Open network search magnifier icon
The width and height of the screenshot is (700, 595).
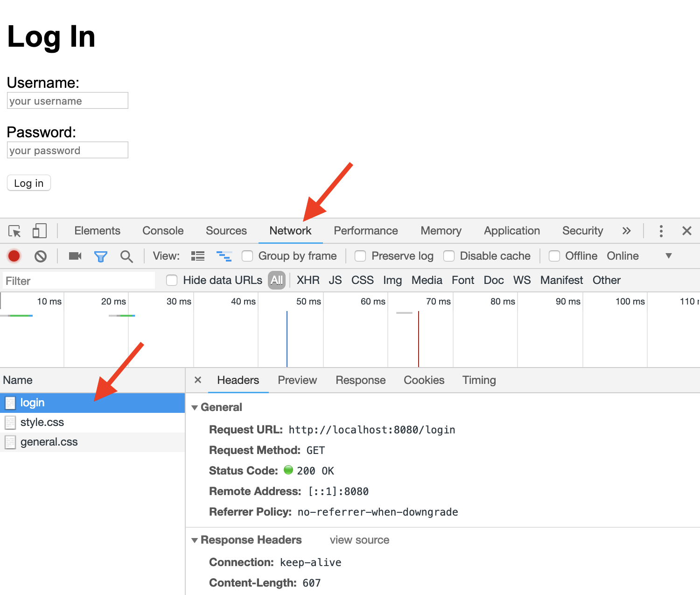pyautogui.click(x=126, y=256)
